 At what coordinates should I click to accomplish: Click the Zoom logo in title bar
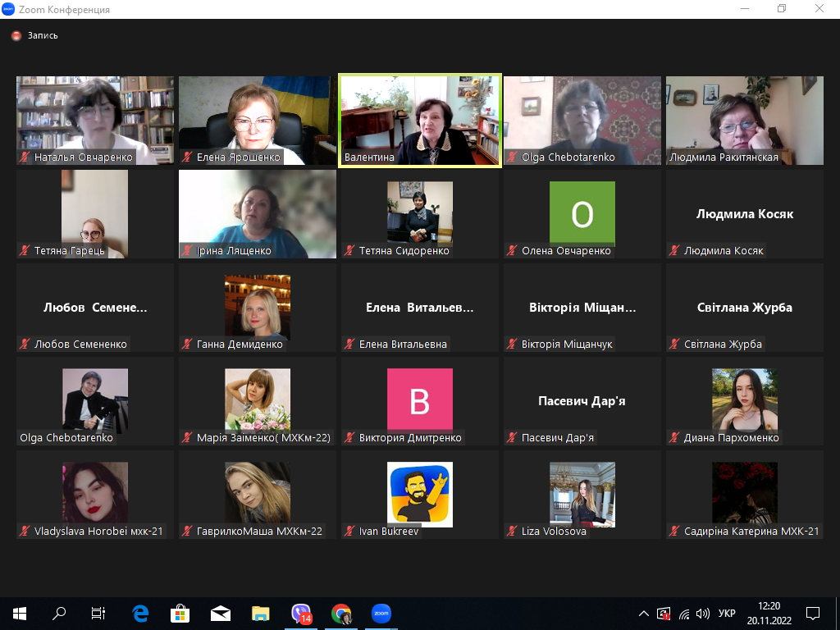pyautogui.click(x=8, y=9)
